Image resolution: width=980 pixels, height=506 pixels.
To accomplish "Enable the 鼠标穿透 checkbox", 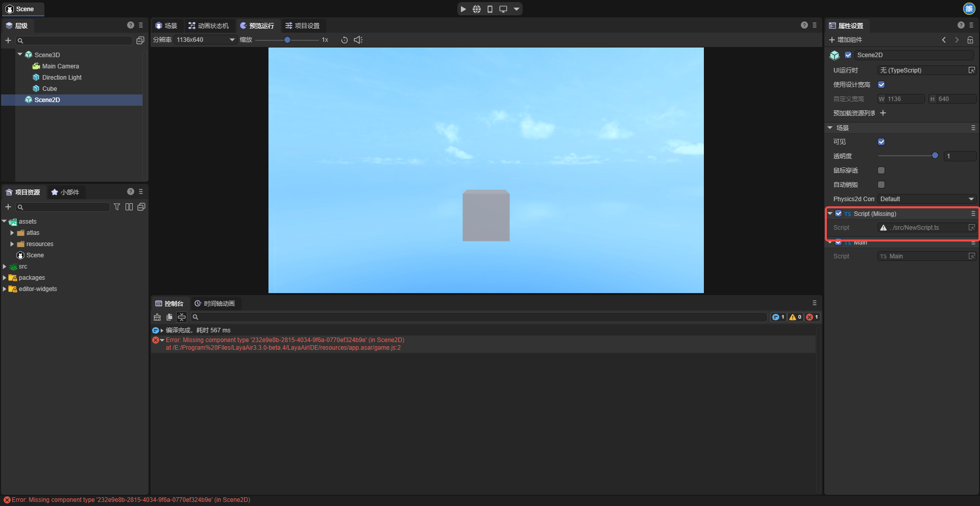I will [x=881, y=171].
